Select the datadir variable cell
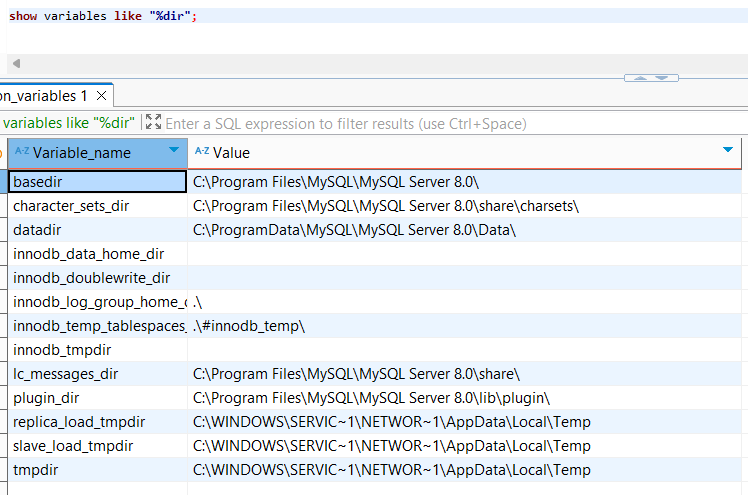This screenshot has width=748, height=495. click(x=98, y=230)
